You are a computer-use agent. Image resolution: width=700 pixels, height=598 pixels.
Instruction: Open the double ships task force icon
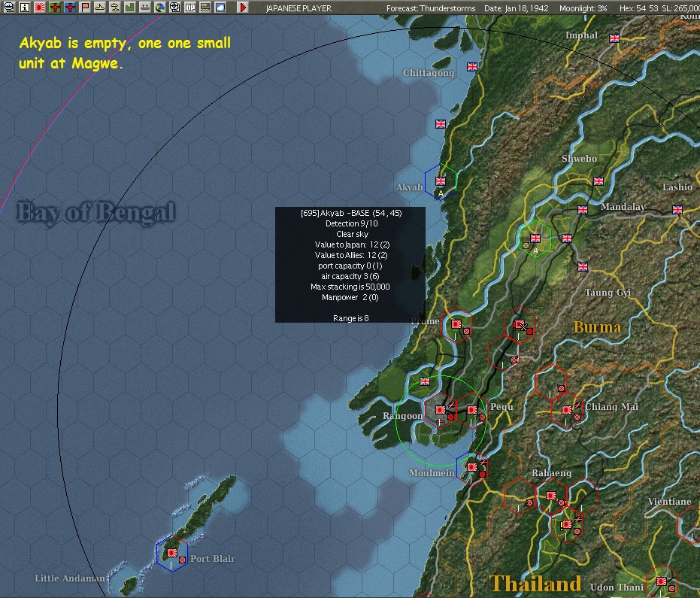pos(115,7)
